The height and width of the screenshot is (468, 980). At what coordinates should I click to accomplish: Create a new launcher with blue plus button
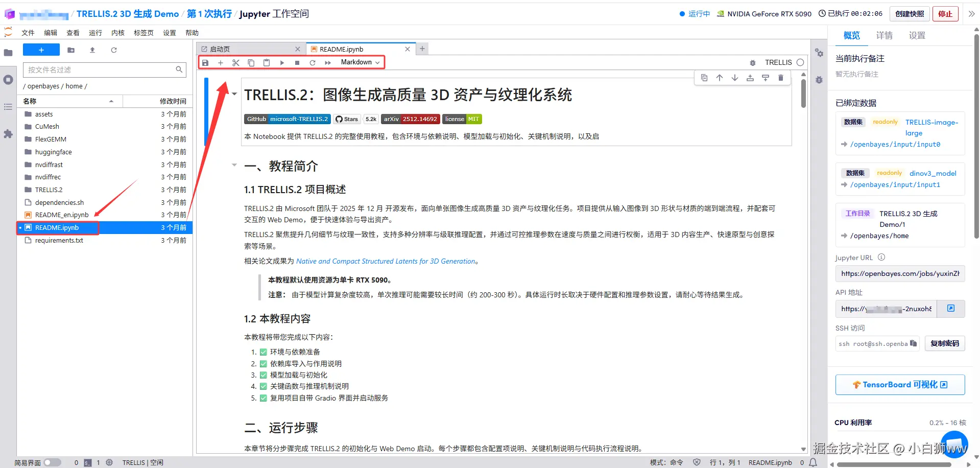coord(41,50)
